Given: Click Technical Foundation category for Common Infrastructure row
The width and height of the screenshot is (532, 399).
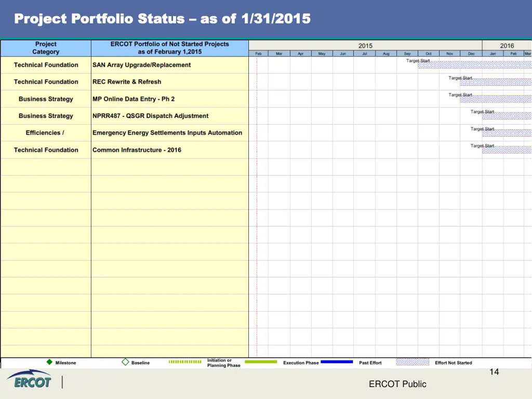Looking at the screenshot, I should click(x=46, y=150).
